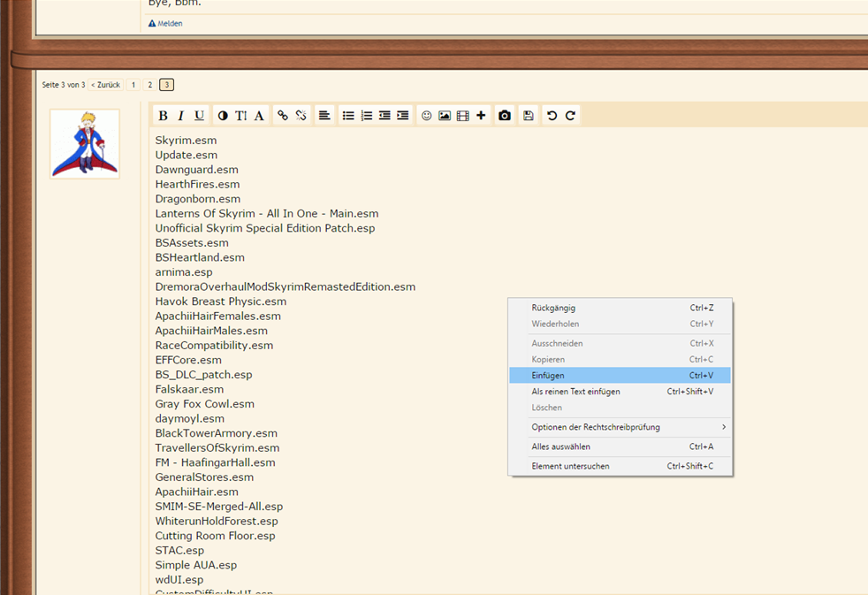The height and width of the screenshot is (595, 868).
Task: Insert a bulleted list
Action: (x=348, y=116)
